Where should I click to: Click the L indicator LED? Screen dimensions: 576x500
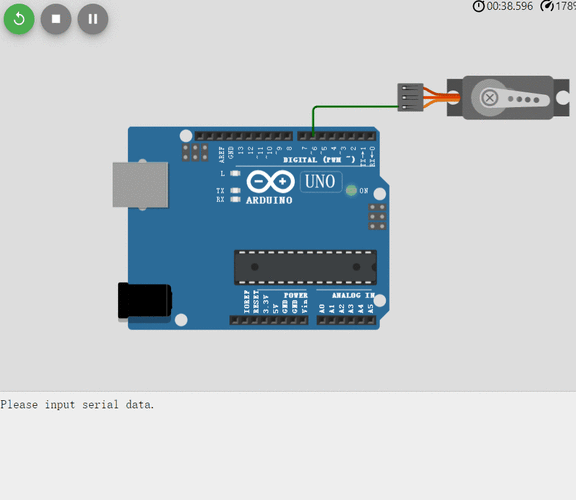[235, 173]
